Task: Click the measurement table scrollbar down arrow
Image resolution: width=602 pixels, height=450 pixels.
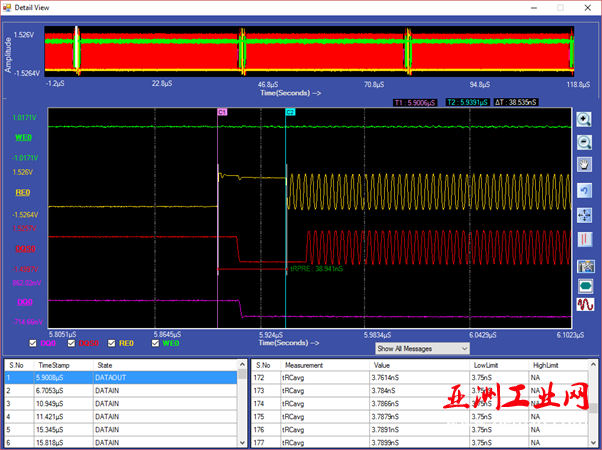Action: (593, 443)
